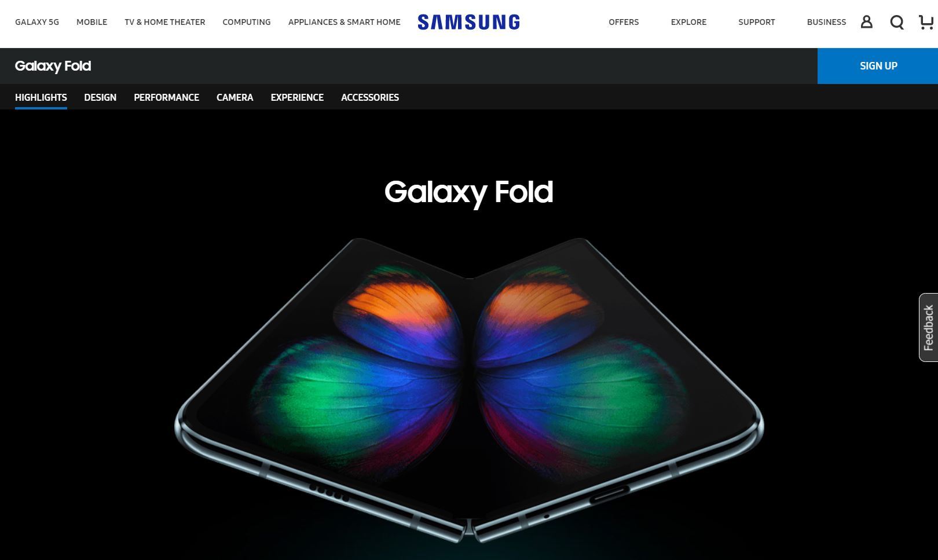
Task: Open the MOBILE menu
Action: click(91, 22)
